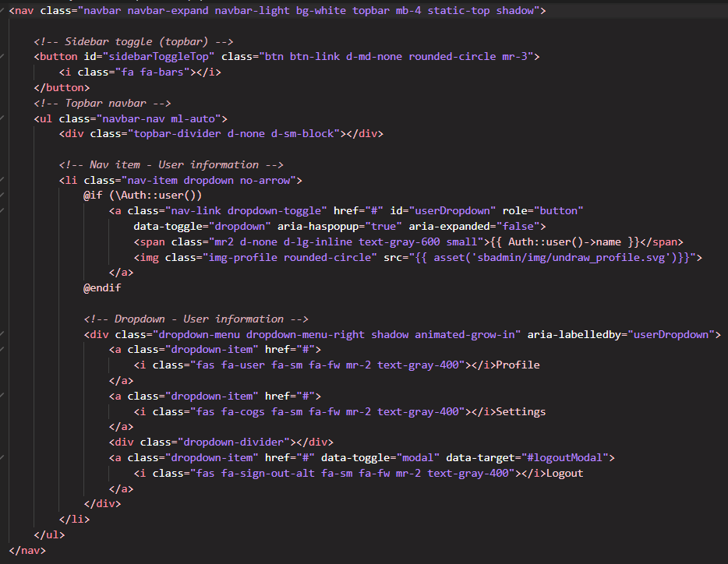Viewport: 728px width, 564px height.
Task: Click the 'Logout' text
Action: (x=564, y=473)
